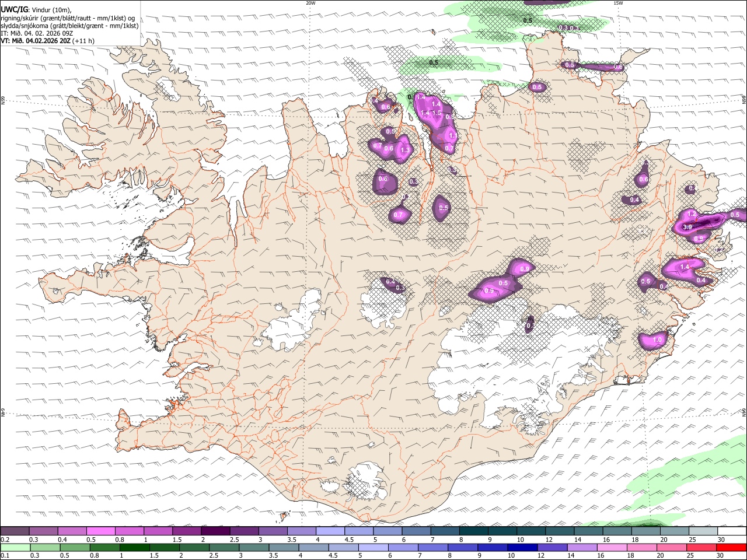The height and width of the screenshot is (560, 747).
Task: Click the '1.3' snowfall value in the north
Action: tap(406, 150)
